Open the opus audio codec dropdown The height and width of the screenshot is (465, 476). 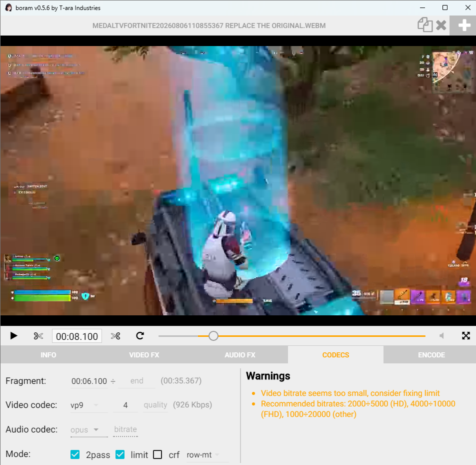89,430
